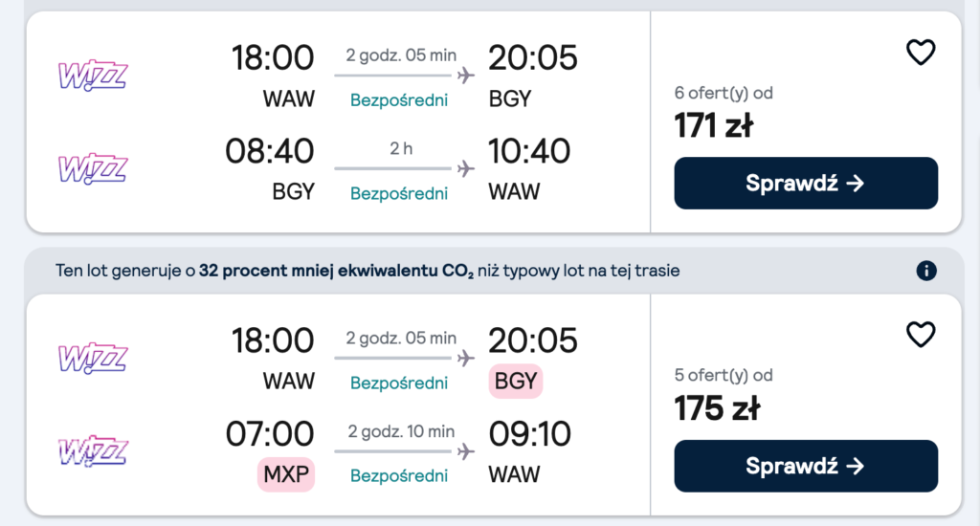
Task: Select the 09:10 arrival time at WAW
Action: click(x=529, y=434)
